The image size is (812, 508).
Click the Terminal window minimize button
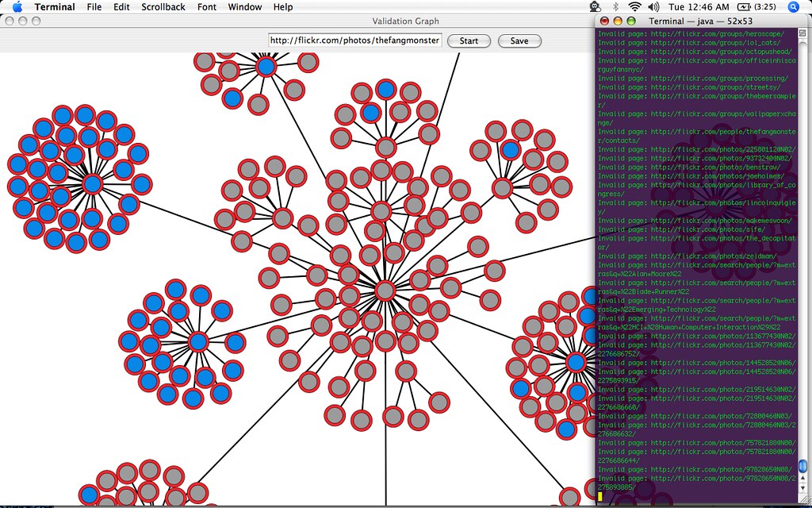[x=617, y=21]
